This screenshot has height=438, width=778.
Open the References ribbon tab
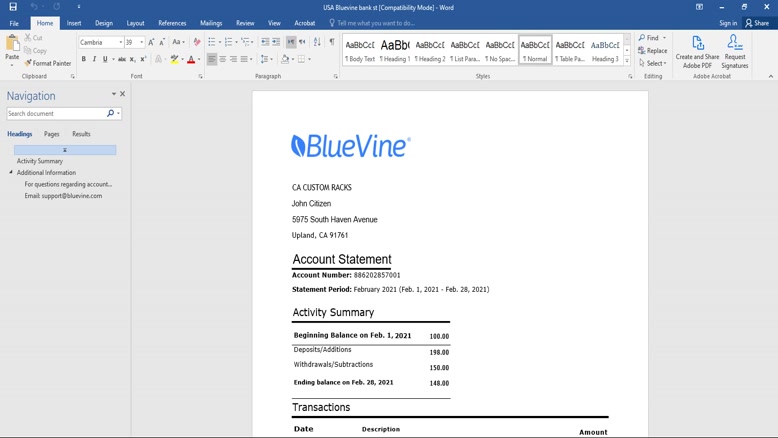(172, 23)
